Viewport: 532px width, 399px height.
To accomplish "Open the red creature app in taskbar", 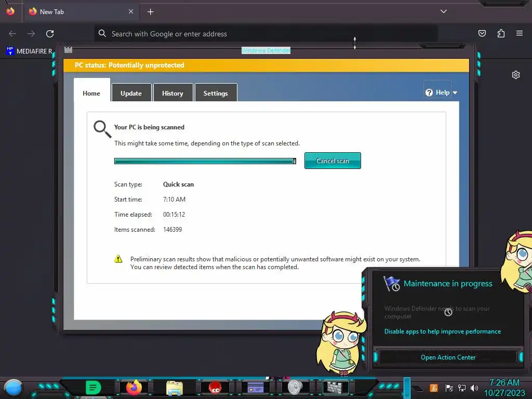I will (215, 388).
